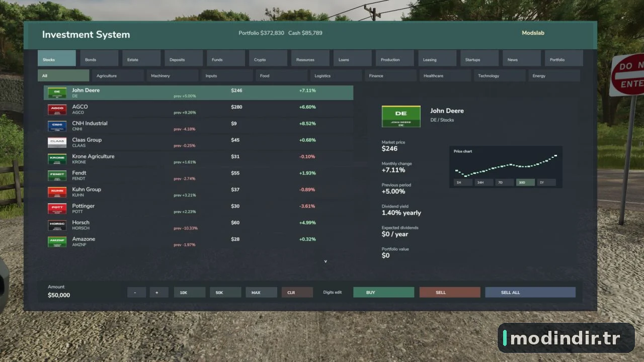Click the Krone Agriculture logo

(x=57, y=159)
